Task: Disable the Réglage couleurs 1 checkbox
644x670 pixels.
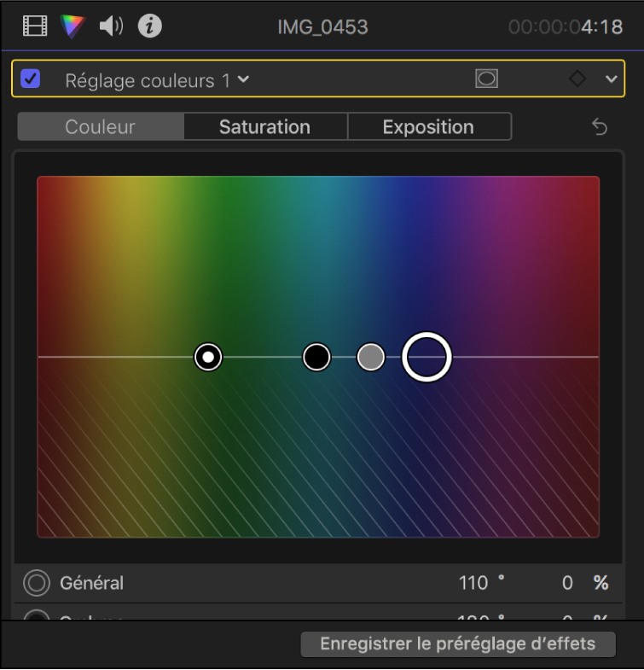Action: (x=31, y=79)
